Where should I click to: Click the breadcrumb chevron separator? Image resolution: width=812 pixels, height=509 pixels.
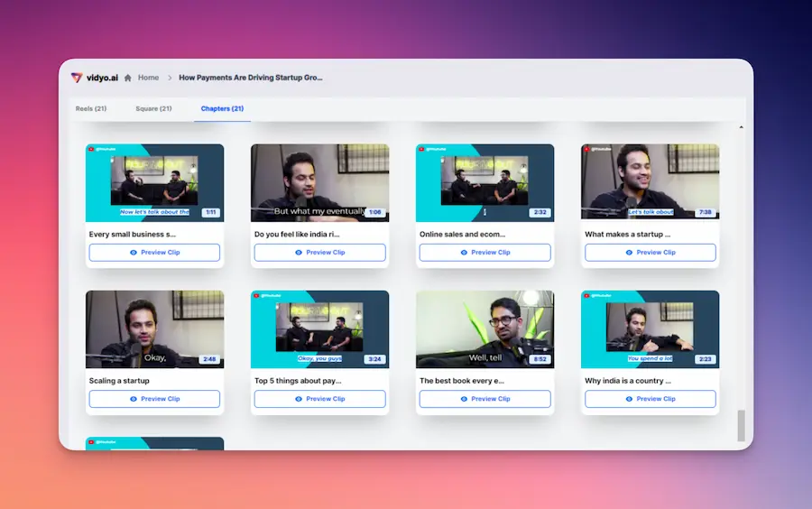pyautogui.click(x=170, y=78)
